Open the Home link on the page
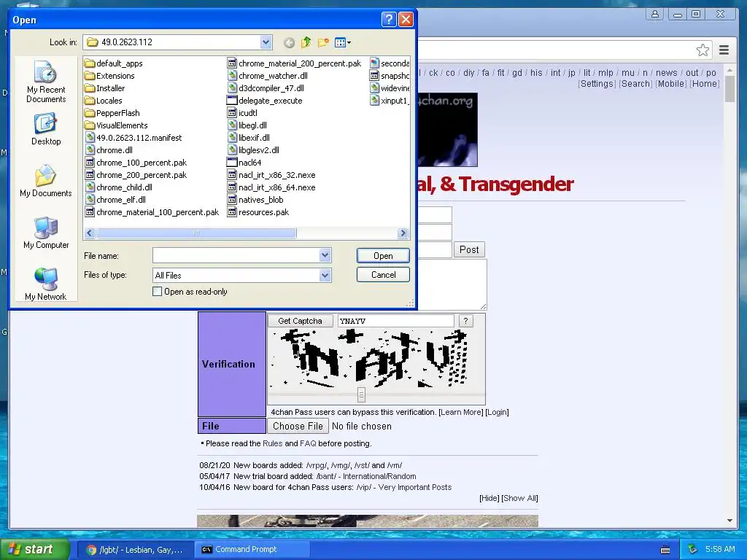 pyautogui.click(x=704, y=84)
